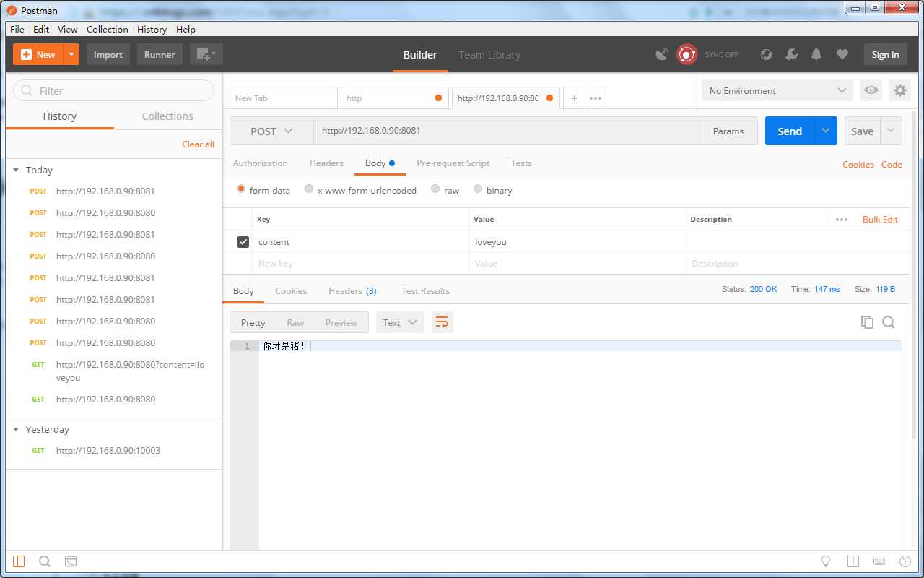The width and height of the screenshot is (924, 578).
Task: Click the Runner button
Action: [x=160, y=54]
